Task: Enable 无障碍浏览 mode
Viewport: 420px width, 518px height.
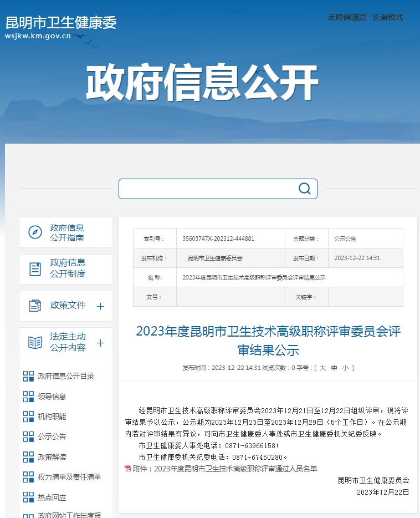Action: pyautogui.click(x=347, y=17)
